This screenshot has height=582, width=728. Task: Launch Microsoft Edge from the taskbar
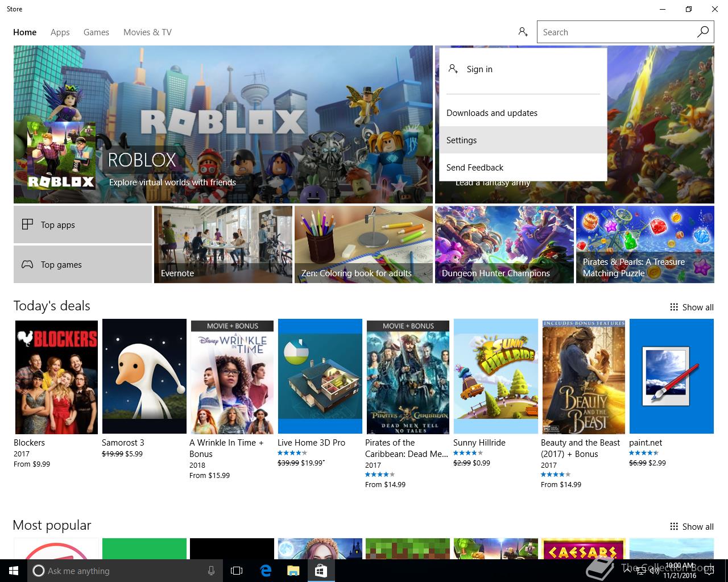coord(265,571)
